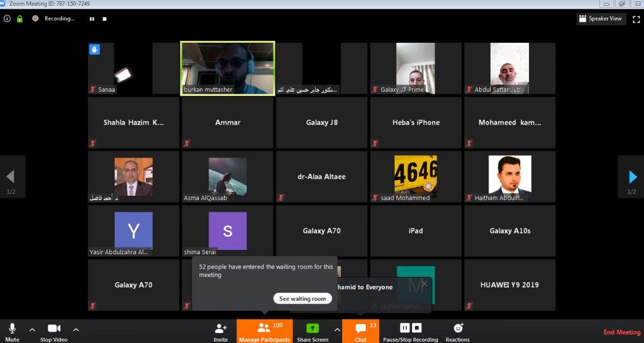Open the Invite participants icon
644x343 pixels.
[221, 330]
